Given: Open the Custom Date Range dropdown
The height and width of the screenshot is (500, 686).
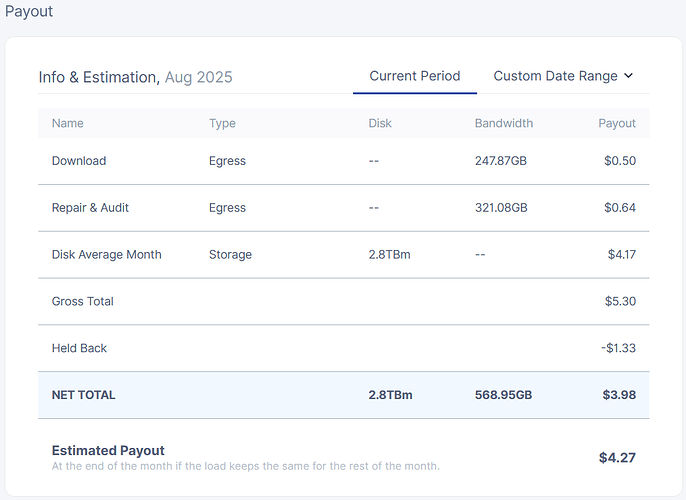Looking at the screenshot, I should point(563,76).
